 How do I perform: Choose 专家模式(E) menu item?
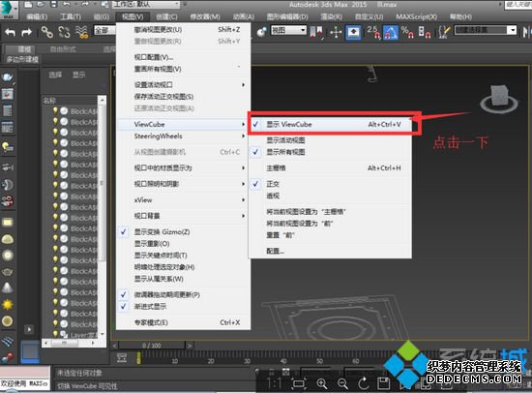click(x=184, y=322)
